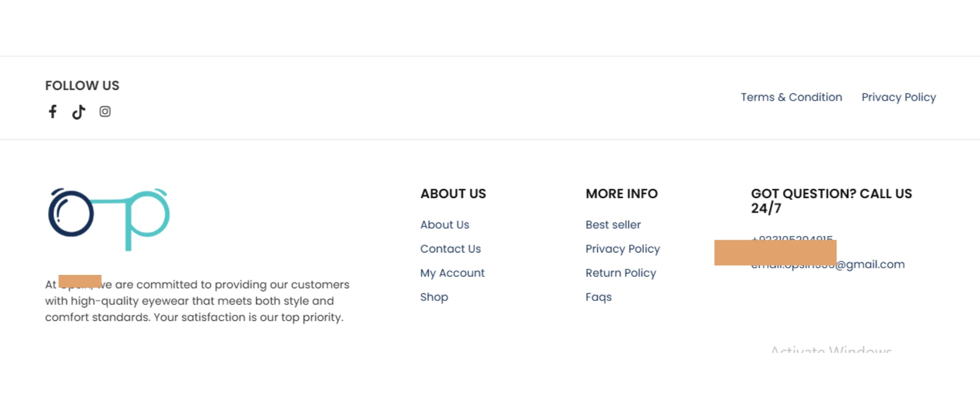Visit the Shop link
980x408 pixels.
(x=434, y=297)
